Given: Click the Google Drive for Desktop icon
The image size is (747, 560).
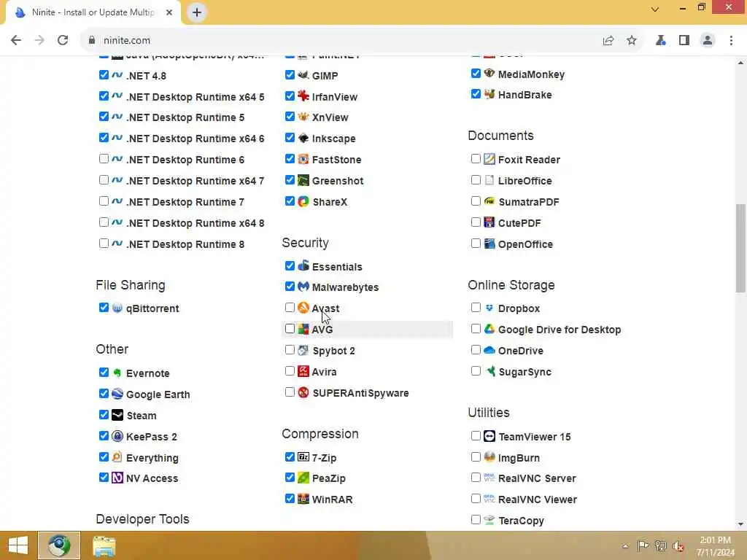Looking at the screenshot, I should [489, 329].
